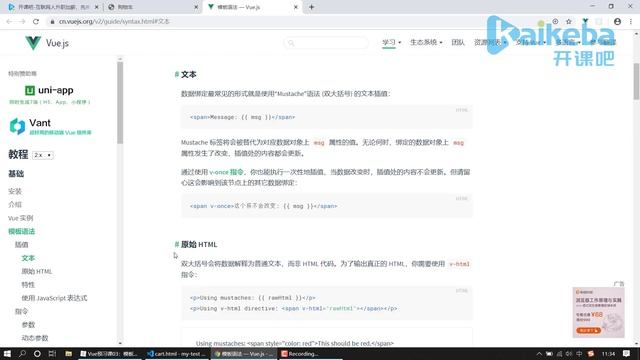The height and width of the screenshot is (360, 640).
Task: Click the padlock site info icon
Action: pyautogui.click(x=52, y=21)
